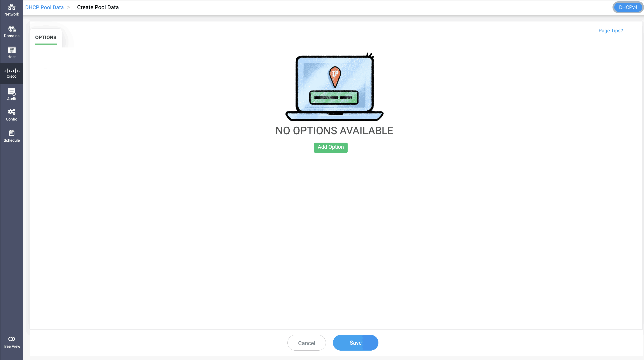Select the OPTIONS tab
This screenshot has height=360, width=644.
pos(46,37)
